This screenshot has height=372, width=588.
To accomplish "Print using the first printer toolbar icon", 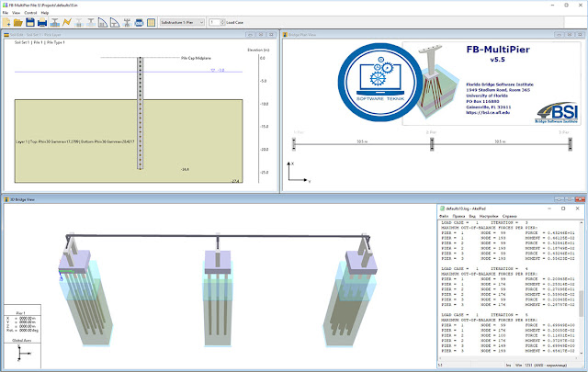I will click(42, 22).
